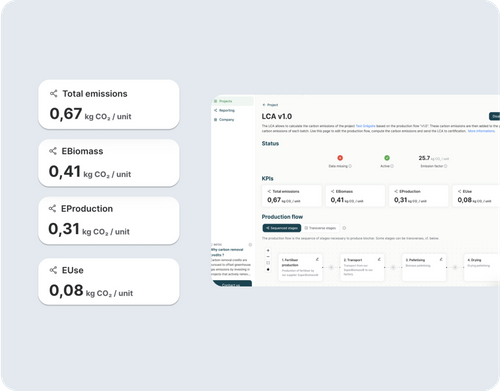This screenshot has width=500, height=391.
Task: Go back via the Project breadcrumb arrow
Action: pos(264,105)
